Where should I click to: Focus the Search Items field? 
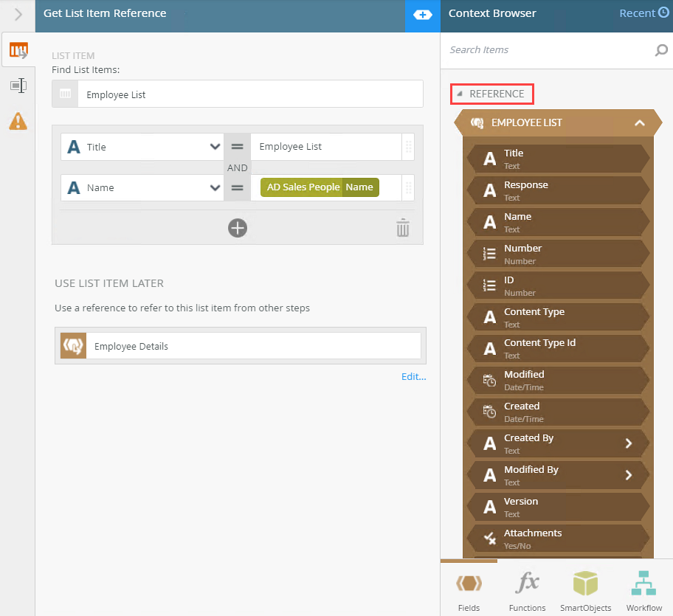549,50
